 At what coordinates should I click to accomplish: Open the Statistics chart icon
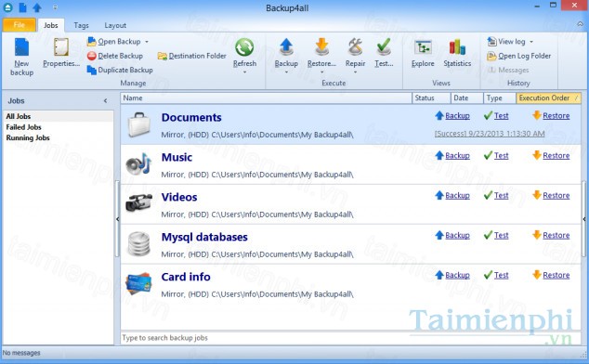[x=457, y=48]
